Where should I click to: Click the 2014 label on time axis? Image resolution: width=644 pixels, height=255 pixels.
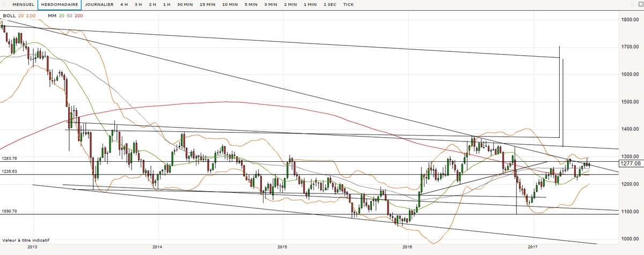pyautogui.click(x=158, y=247)
